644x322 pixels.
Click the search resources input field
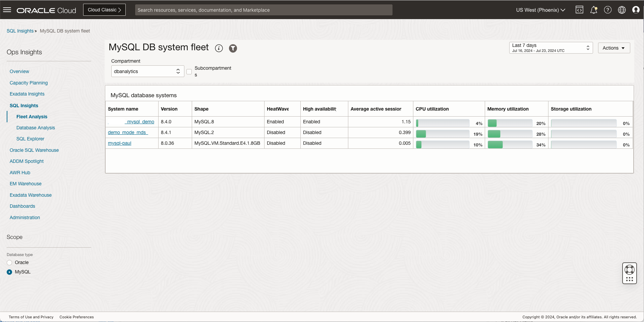[x=264, y=10]
